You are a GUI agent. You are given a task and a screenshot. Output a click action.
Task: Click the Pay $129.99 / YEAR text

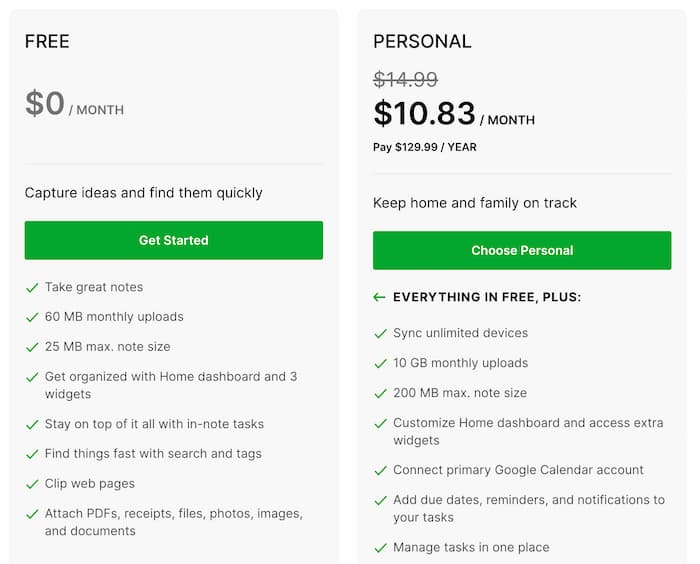(424, 147)
